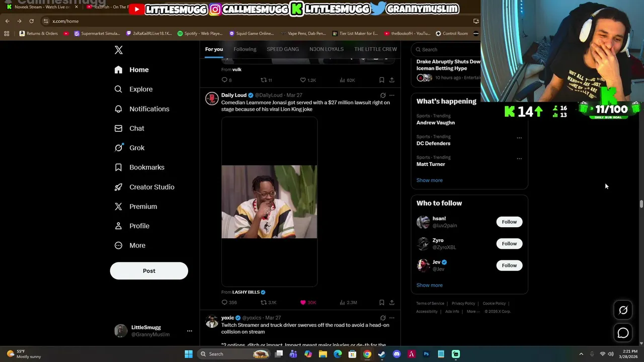Open the Control Room bookmark
Screen dimensions: 644x362
pos(452,34)
